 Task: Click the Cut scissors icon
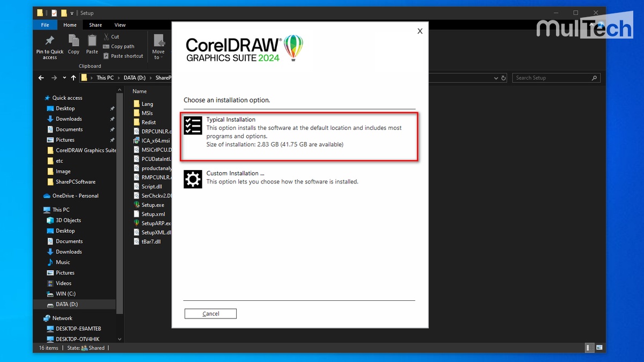tap(106, 37)
